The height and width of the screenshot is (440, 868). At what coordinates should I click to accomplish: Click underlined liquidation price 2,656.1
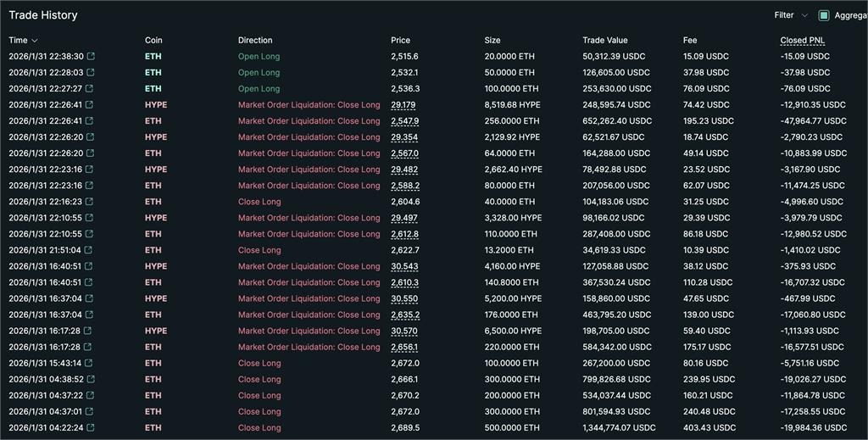tap(404, 348)
